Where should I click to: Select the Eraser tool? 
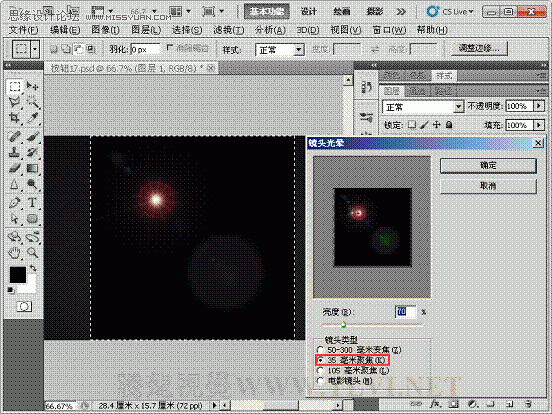pyautogui.click(x=15, y=168)
